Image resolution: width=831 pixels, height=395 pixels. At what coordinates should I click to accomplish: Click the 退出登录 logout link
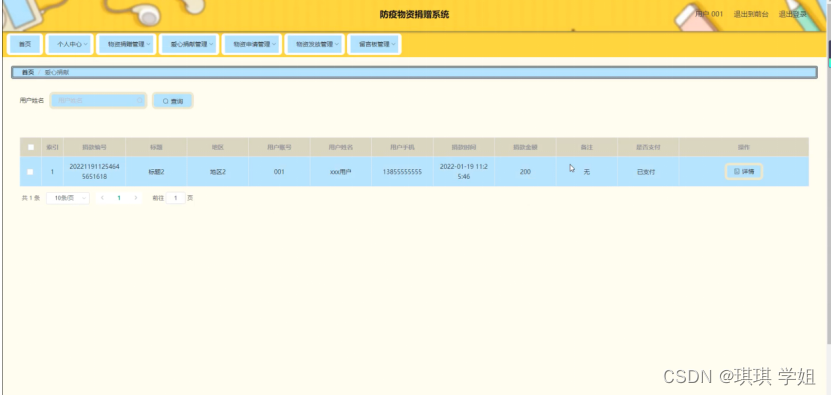(x=792, y=14)
